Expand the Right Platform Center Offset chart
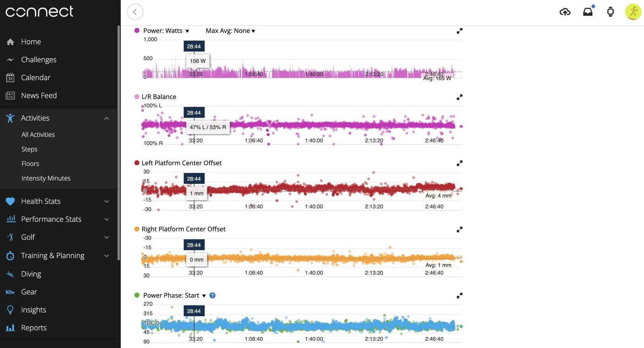644x348 pixels. click(x=459, y=230)
